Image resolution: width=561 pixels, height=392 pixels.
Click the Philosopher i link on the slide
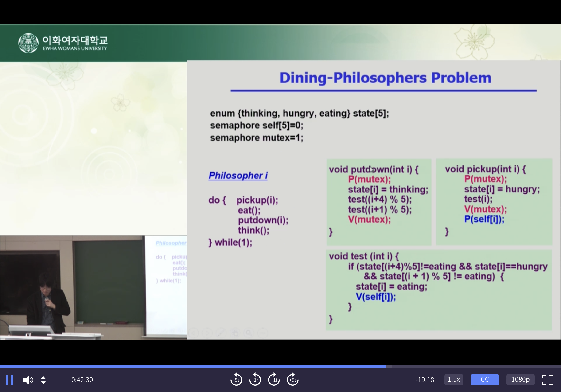tap(238, 176)
